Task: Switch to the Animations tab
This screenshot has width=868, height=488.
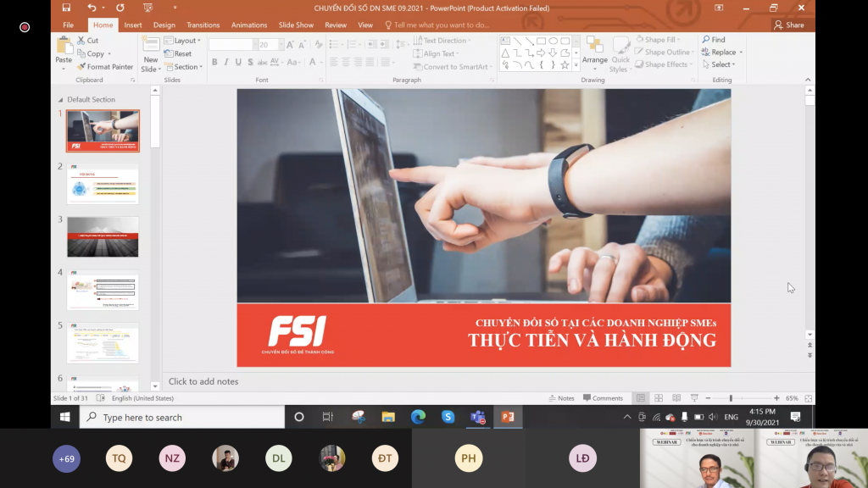Action: click(249, 25)
